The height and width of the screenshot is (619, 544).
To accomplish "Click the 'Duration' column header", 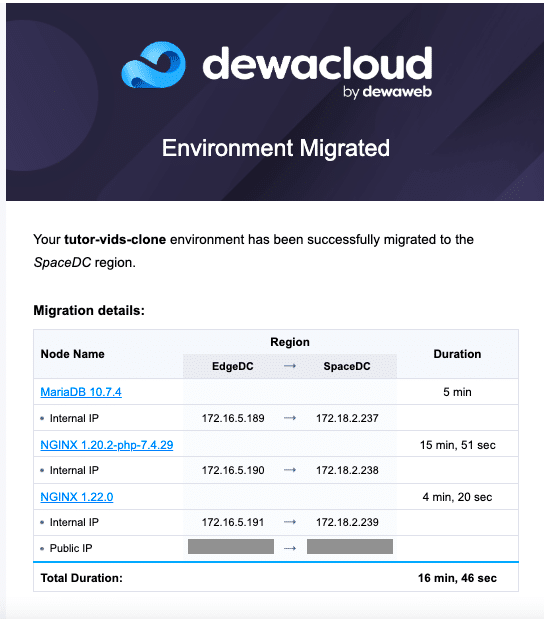I will [457, 354].
